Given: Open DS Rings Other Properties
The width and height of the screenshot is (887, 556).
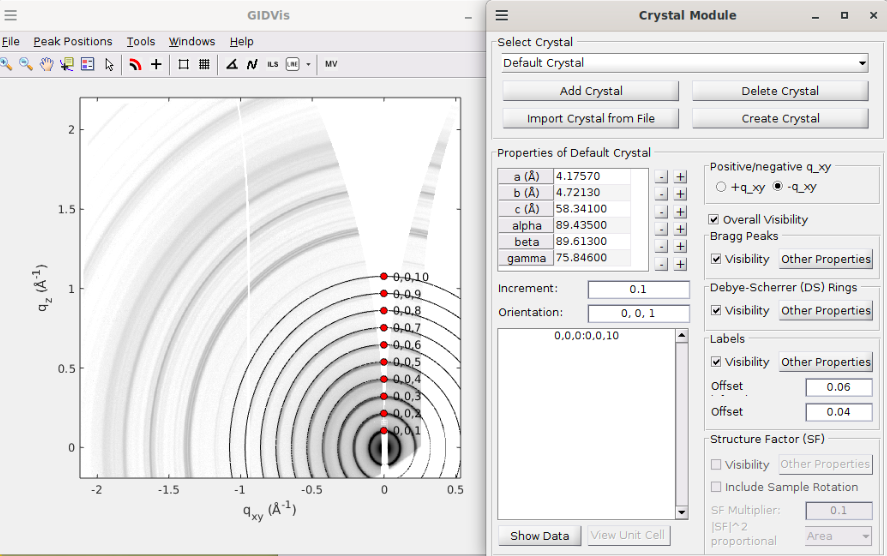Looking at the screenshot, I should (x=825, y=311).
